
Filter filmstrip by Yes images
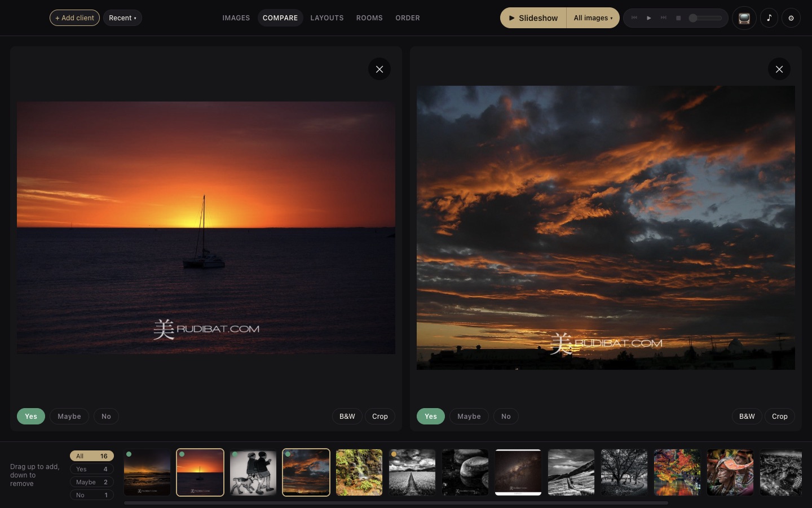click(92, 469)
